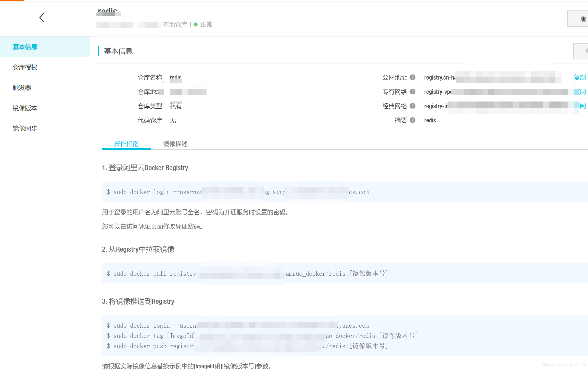This screenshot has height=369, width=588.
Task: Copy the public network address with 复制
Action: click(579, 77)
